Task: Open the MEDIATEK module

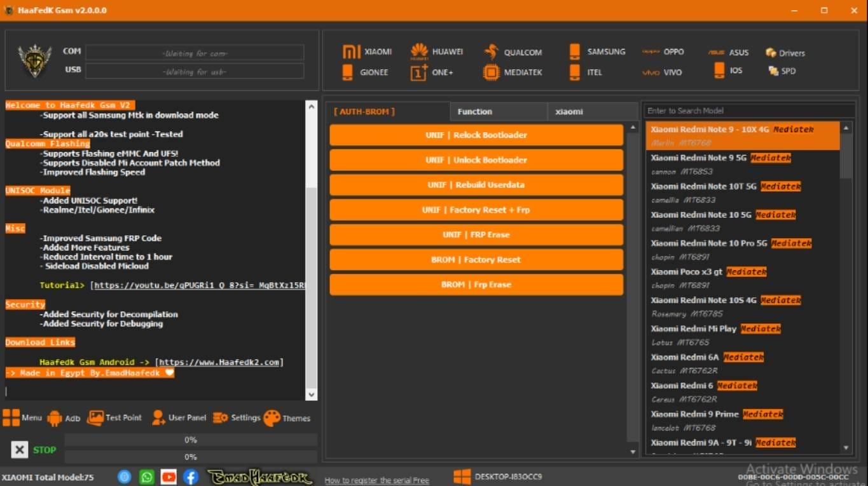Action: 513,72
